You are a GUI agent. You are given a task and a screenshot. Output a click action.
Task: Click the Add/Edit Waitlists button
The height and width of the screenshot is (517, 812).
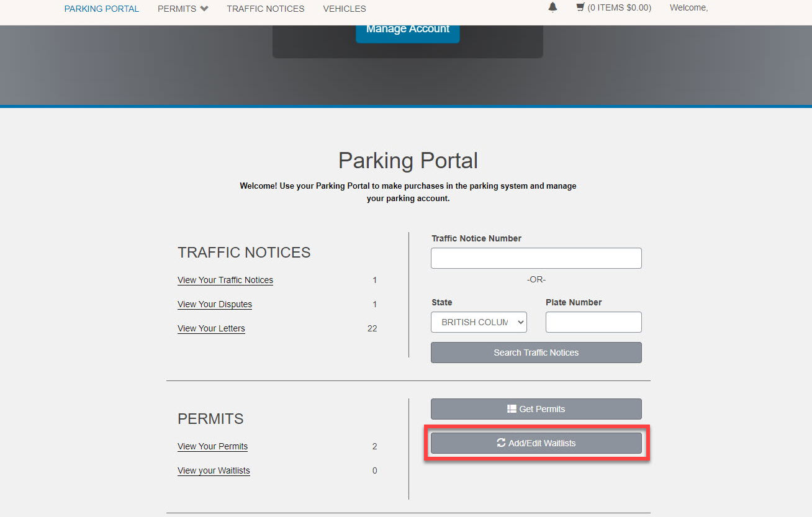pyautogui.click(x=536, y=443)
